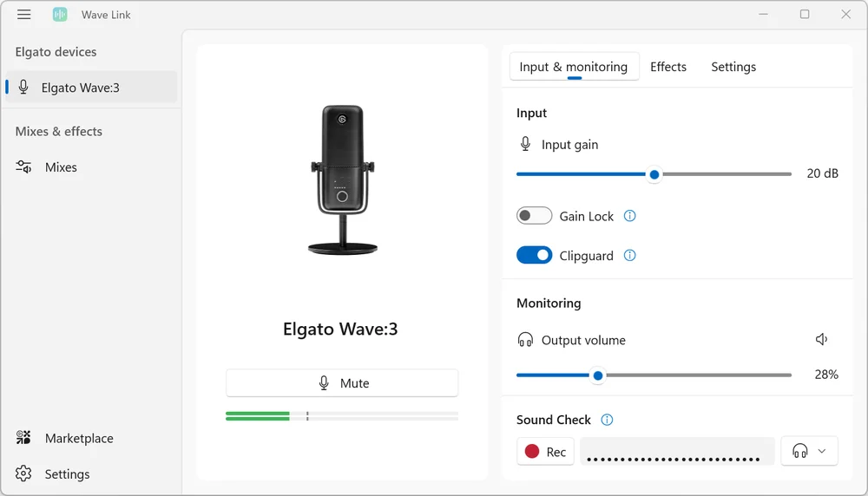Maximize the Wave Link window
The width and height of the screenshot is (868, 496).
tap(805, 15)
